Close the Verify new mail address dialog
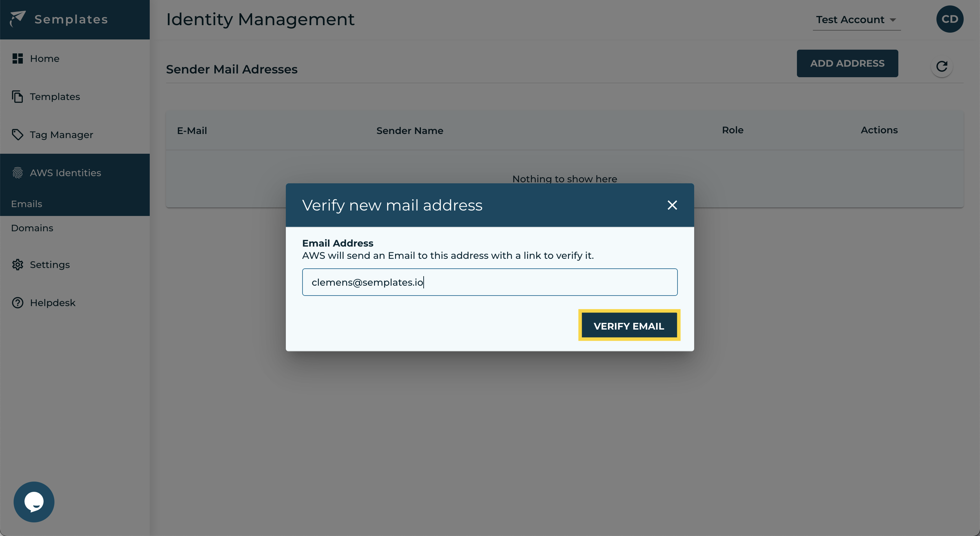The image size is (980, 536). coord(672,205)
